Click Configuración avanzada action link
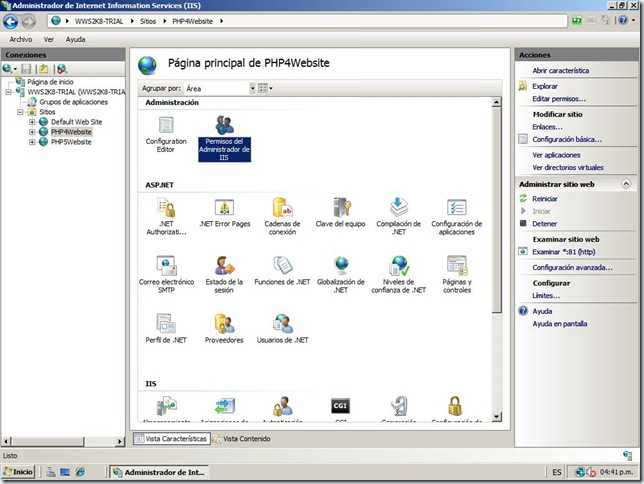Viewport: 644px width, 484px height. (573, 268)
